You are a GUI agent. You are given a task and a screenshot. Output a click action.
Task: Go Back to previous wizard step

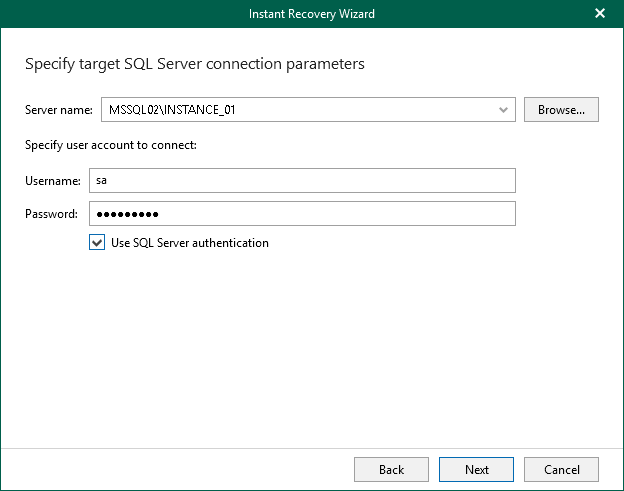tap(391, 469)
